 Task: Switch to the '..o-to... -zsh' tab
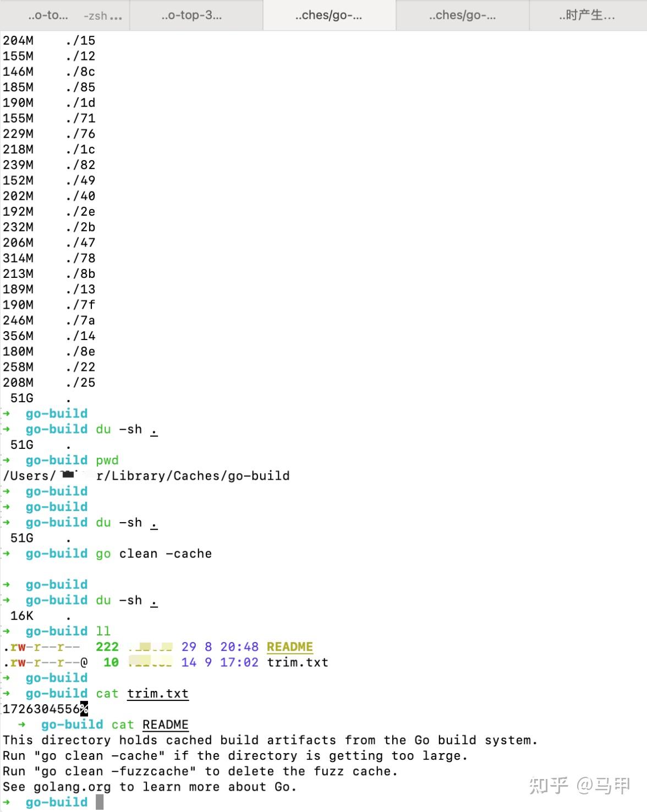click(65, 15)
